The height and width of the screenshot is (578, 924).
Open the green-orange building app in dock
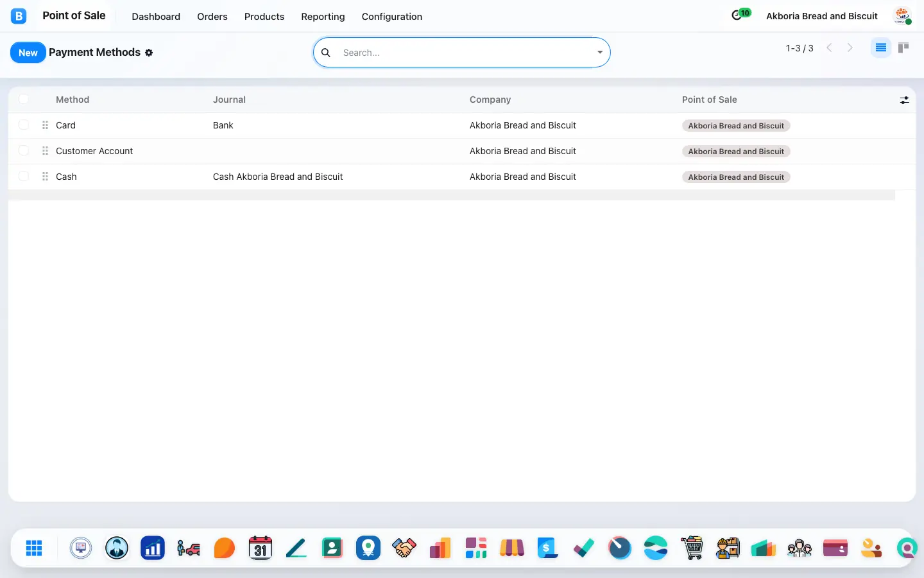764,548
